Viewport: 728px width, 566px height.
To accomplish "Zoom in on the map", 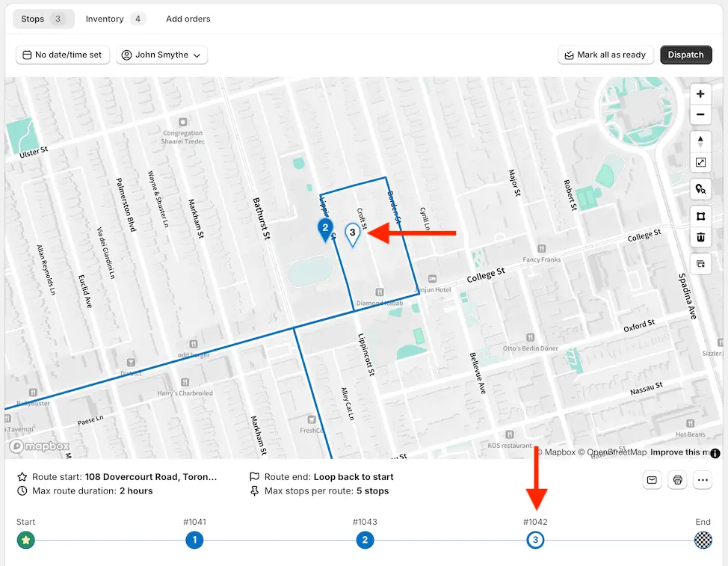I will pyautogui.click(x=700, y=94).
